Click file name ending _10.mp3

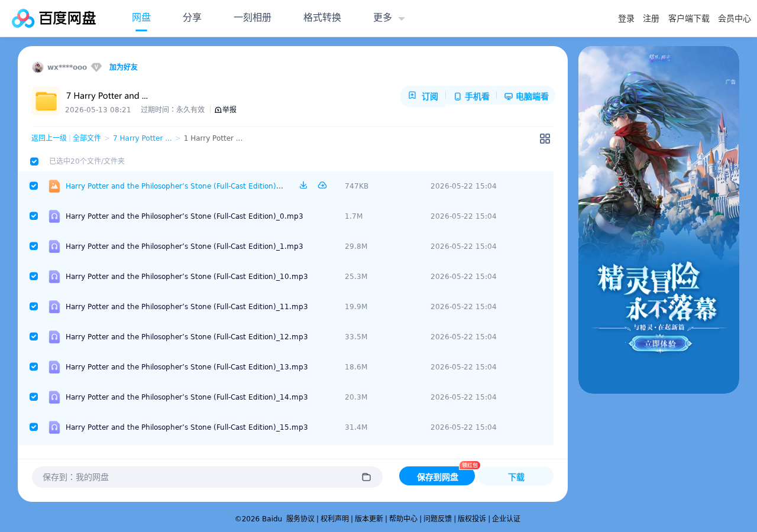[x=187, y=276]
